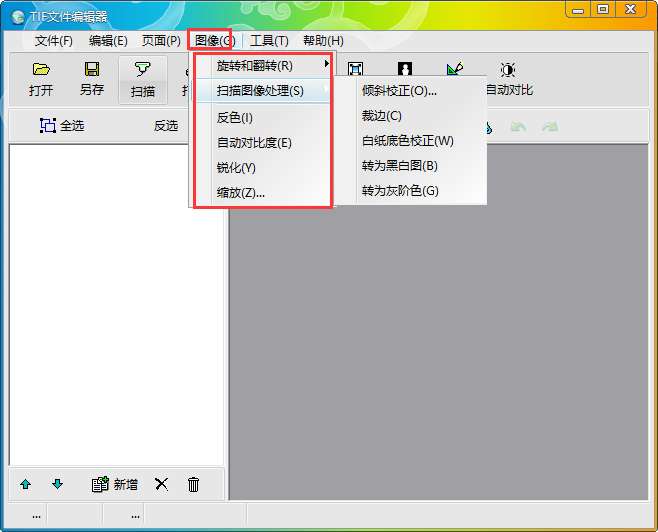
Task: Click the greyed undo arrow icon
Action: 518,126
